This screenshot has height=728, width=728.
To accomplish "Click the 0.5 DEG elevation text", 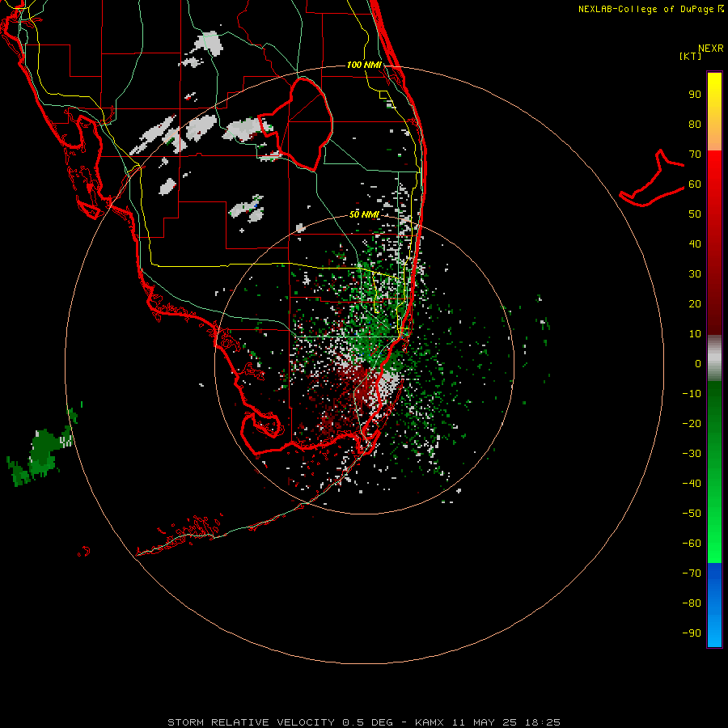I will tap(368, 722).
